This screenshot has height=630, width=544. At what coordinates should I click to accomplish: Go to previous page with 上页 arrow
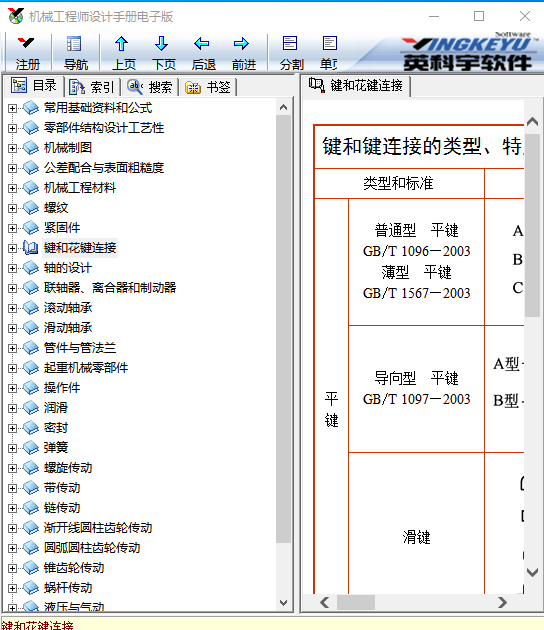123,53
